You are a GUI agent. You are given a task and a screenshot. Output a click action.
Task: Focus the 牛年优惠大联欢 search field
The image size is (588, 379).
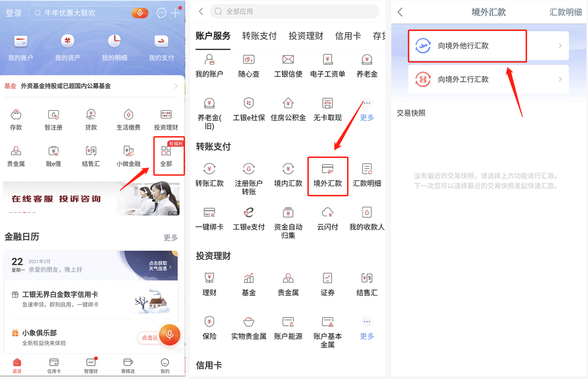click(89, 13)
